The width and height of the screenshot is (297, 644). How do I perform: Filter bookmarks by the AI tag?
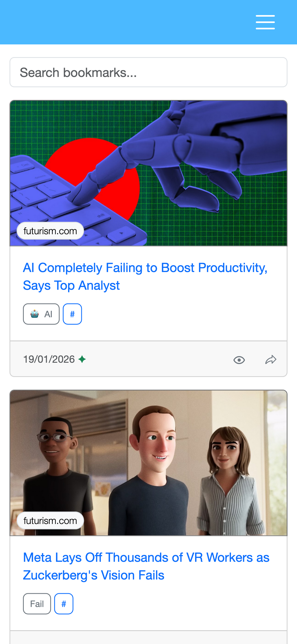[41, 314]
